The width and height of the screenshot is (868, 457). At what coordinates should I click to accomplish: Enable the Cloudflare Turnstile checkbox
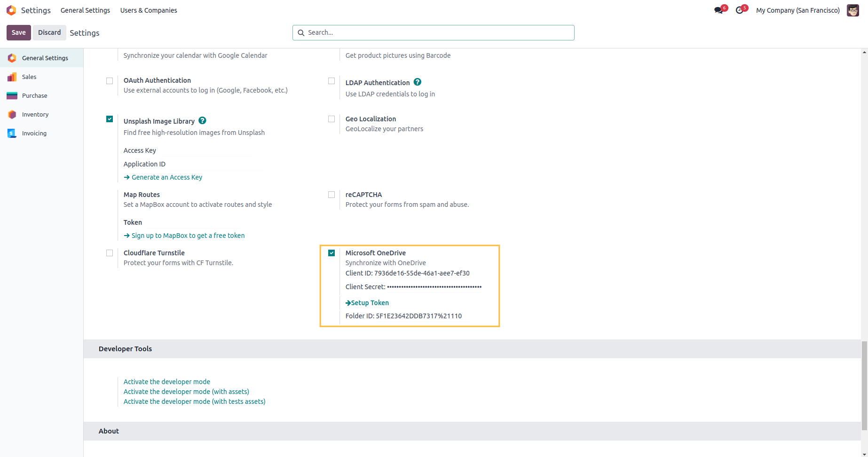click(110, 253)
